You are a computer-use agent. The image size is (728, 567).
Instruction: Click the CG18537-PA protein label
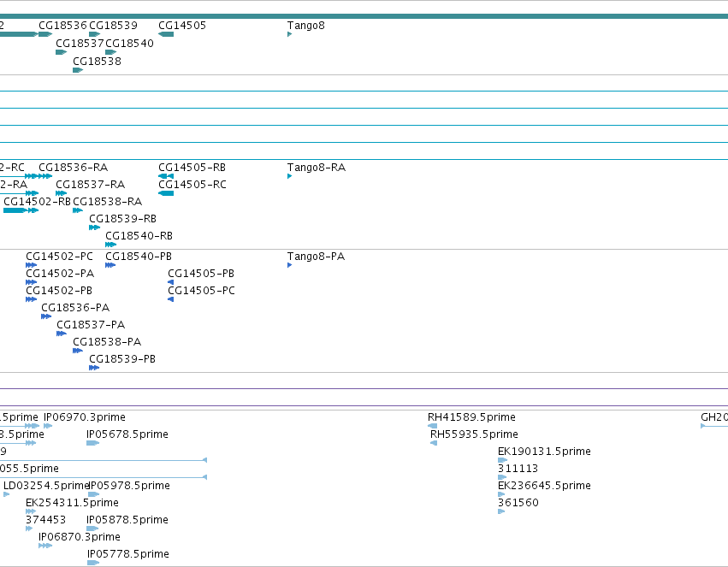click(x=91, y=325)
